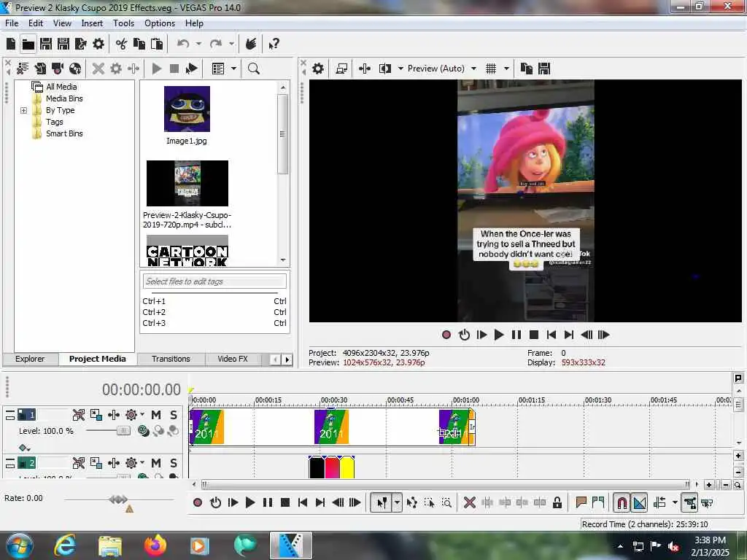Image resolution: width=747 pixels, height=560 pixels.
Task: Open the File menu
Action: (12, 23)
